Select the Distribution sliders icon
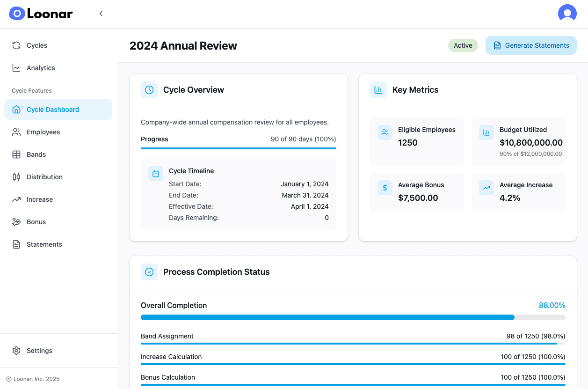Screen dimensions: 588x389 tap(16, 177)
